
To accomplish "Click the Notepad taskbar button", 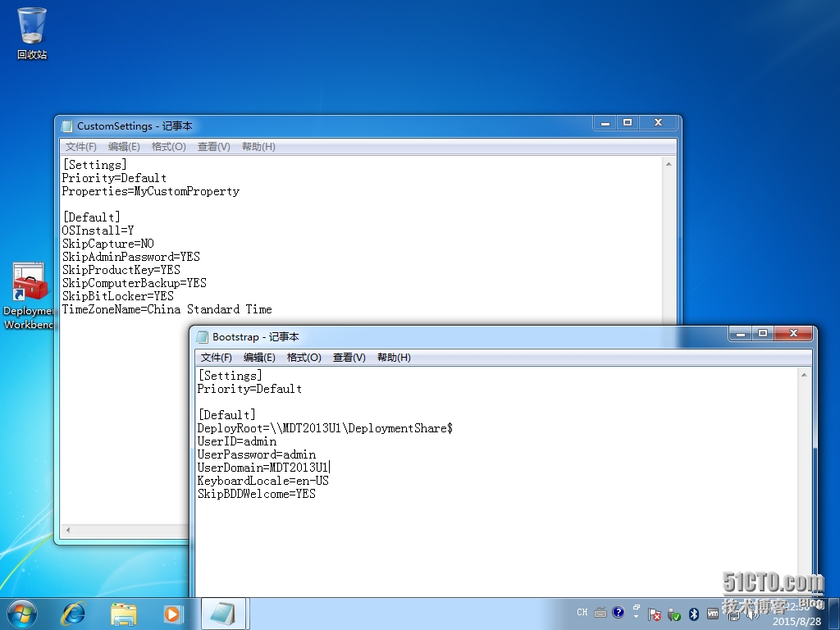I will point(223,614).
